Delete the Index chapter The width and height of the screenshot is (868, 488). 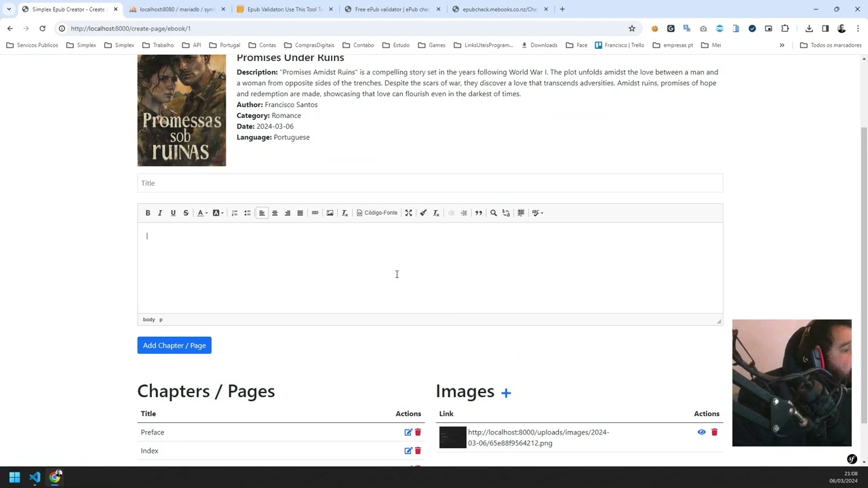click(x=418, y=451)
